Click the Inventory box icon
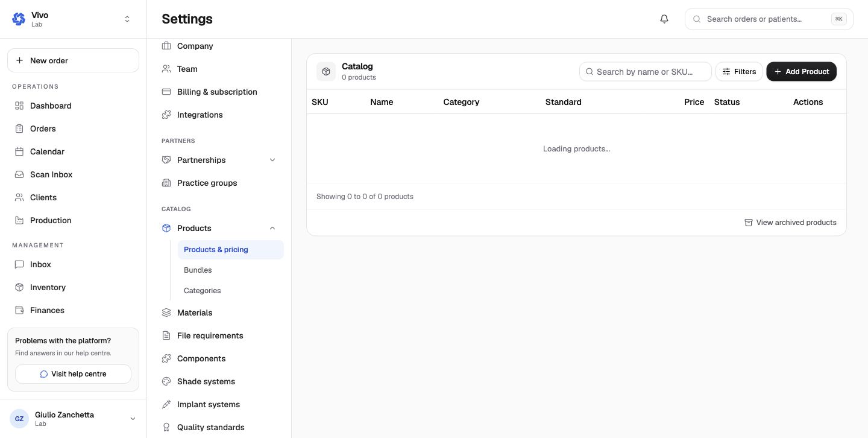This screenshot has width=868, height=438. point(19,287)
